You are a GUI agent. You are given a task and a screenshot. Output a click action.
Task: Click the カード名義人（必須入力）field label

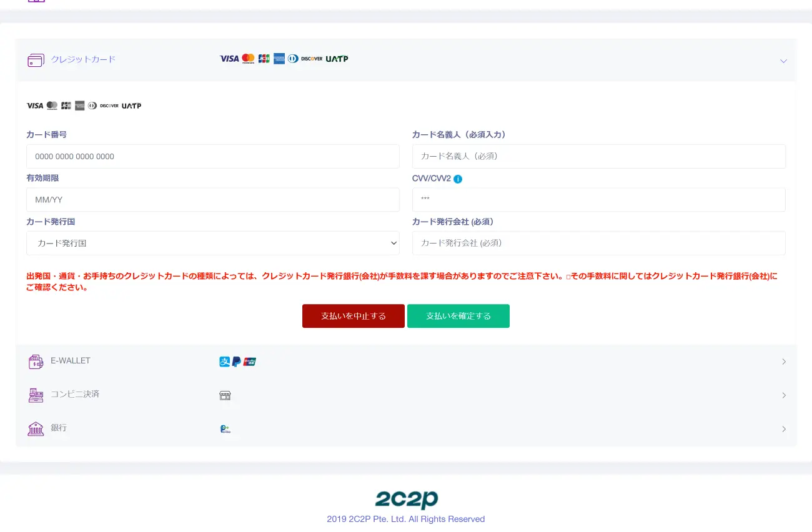[459, 135]
